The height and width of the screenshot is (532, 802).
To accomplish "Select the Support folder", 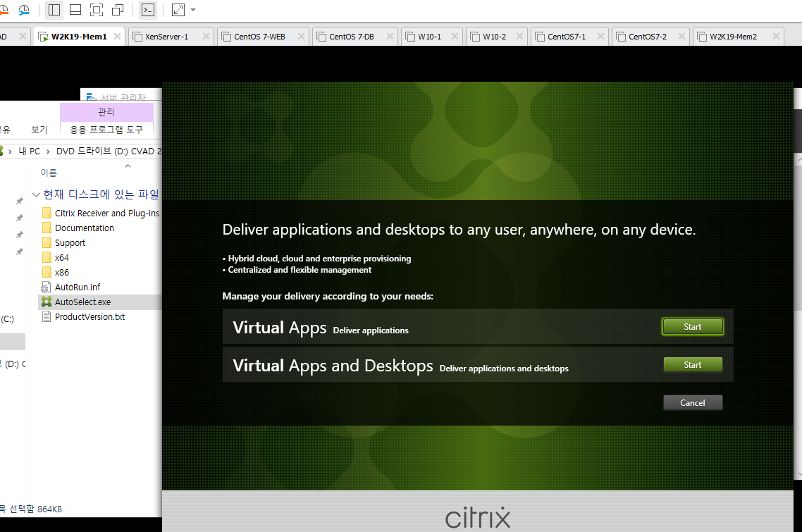I will 70,243.
